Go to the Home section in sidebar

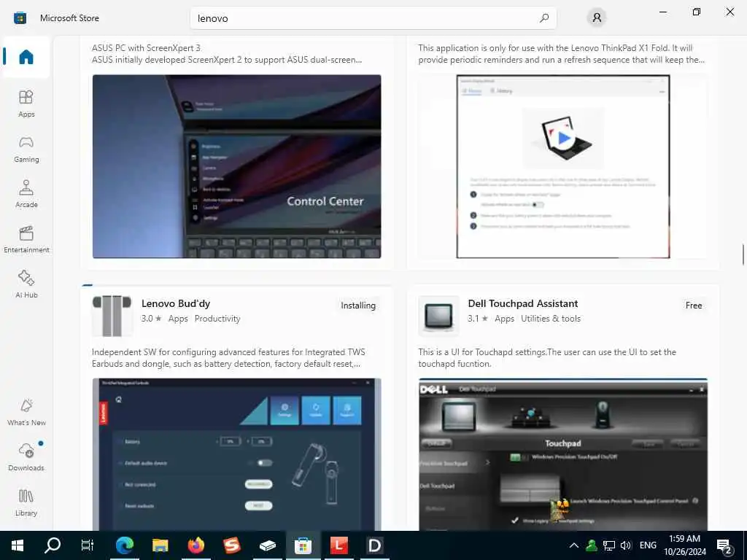coord(26,57)
